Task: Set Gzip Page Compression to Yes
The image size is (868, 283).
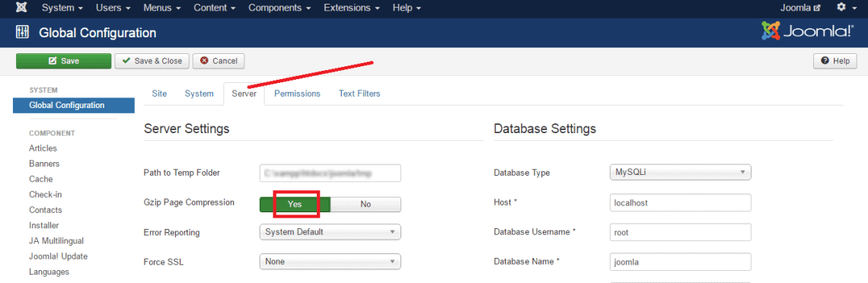Action: tap(295, 204)
